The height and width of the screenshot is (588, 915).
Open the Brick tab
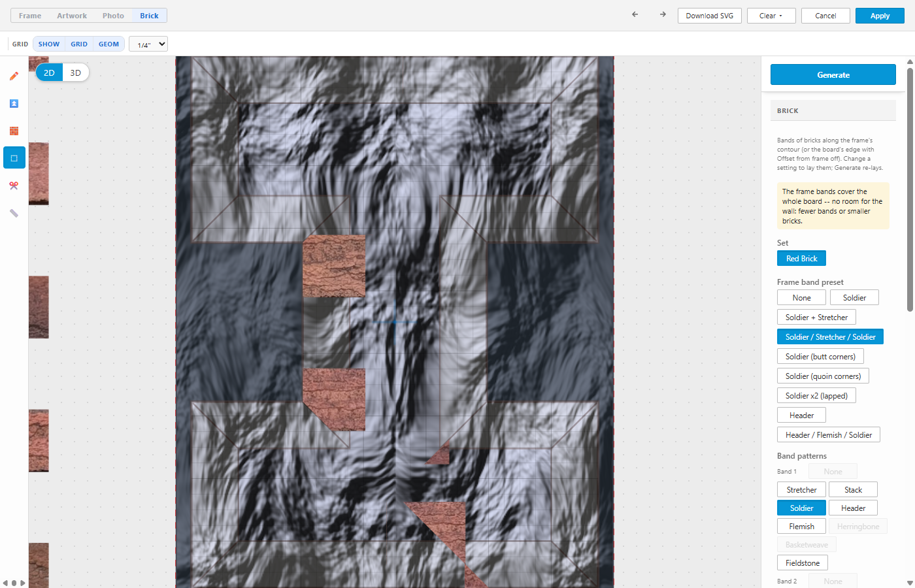[149, 16]
